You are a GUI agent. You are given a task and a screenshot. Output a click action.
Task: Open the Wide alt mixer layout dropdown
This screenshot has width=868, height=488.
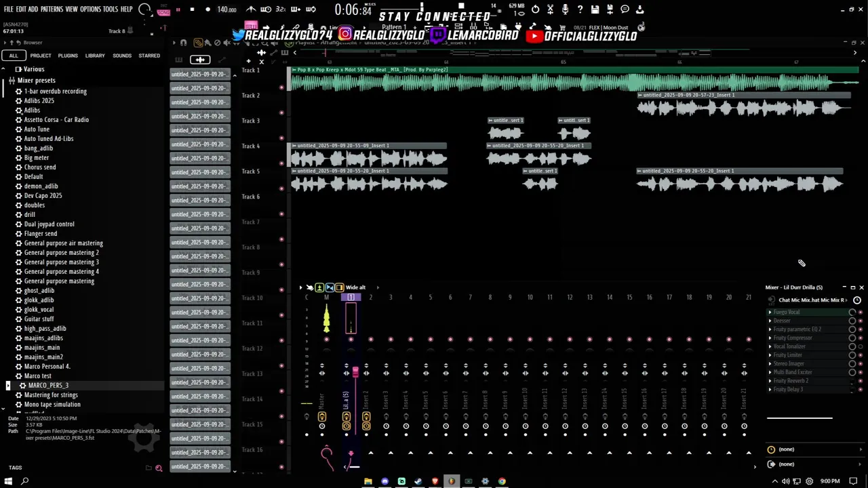[x=378, y=287]
